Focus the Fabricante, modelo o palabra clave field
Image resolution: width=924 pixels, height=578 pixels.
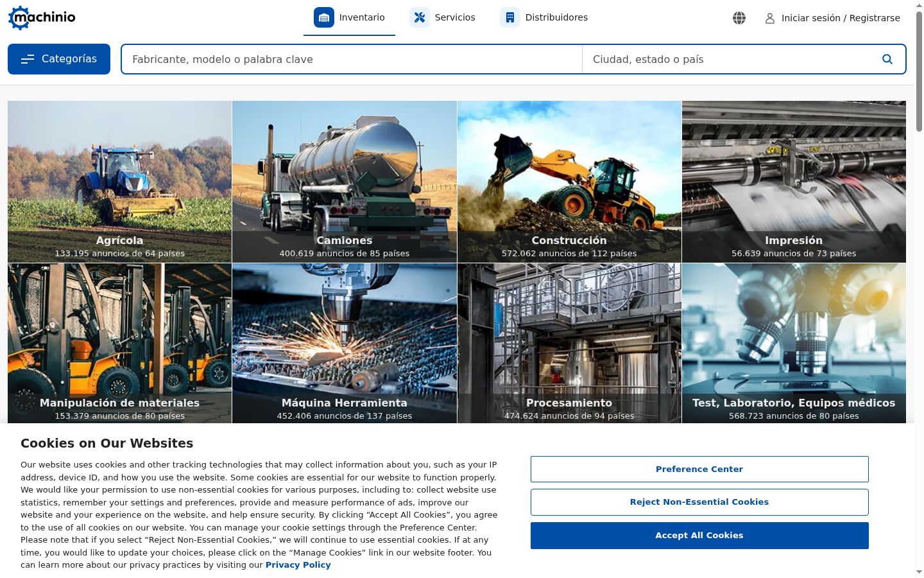click(x=352, y=59)
